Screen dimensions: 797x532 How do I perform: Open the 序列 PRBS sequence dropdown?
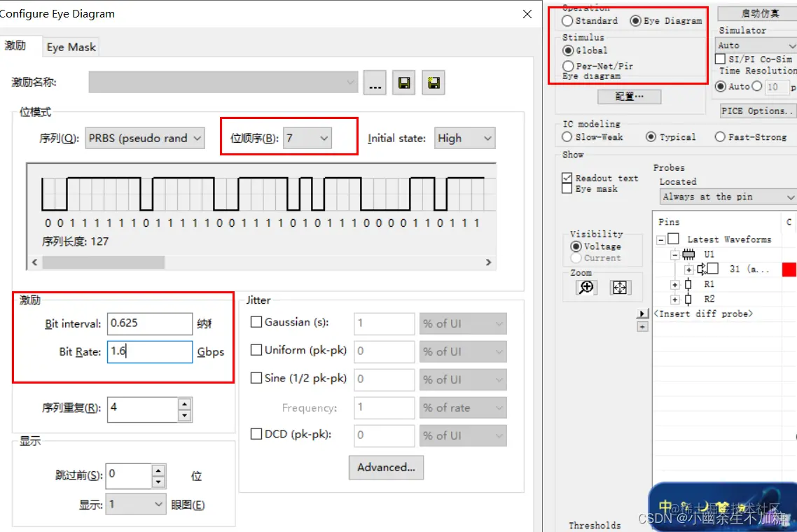pyautogui.click(x=145, y=138)
